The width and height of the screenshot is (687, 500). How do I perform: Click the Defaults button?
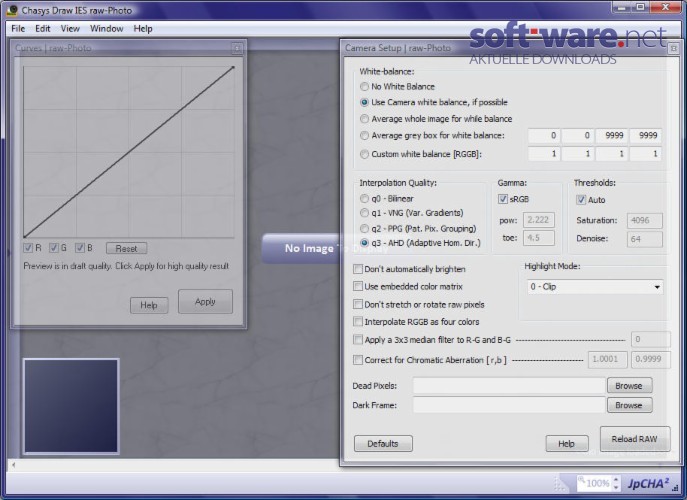[383, 443]
